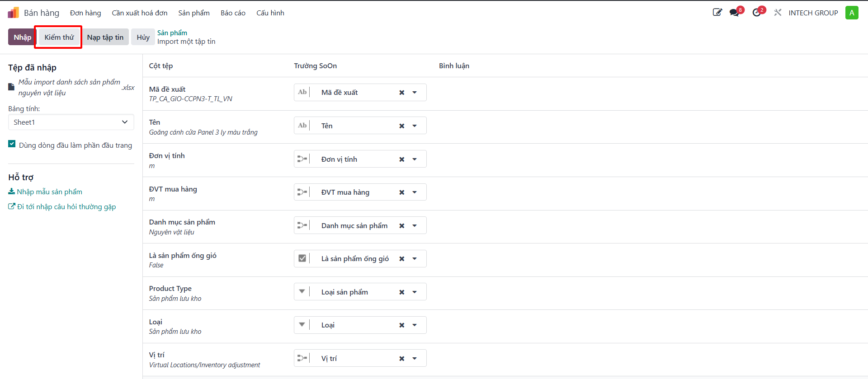The image size is (868, 379).
Task: Click the Hủy cancel button
Action: tap(143, 37)
